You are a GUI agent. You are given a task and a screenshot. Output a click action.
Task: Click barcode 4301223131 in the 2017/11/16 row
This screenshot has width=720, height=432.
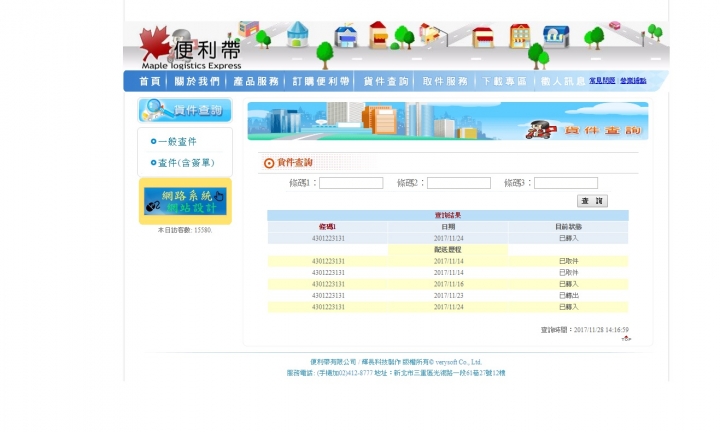coord(328,284)
